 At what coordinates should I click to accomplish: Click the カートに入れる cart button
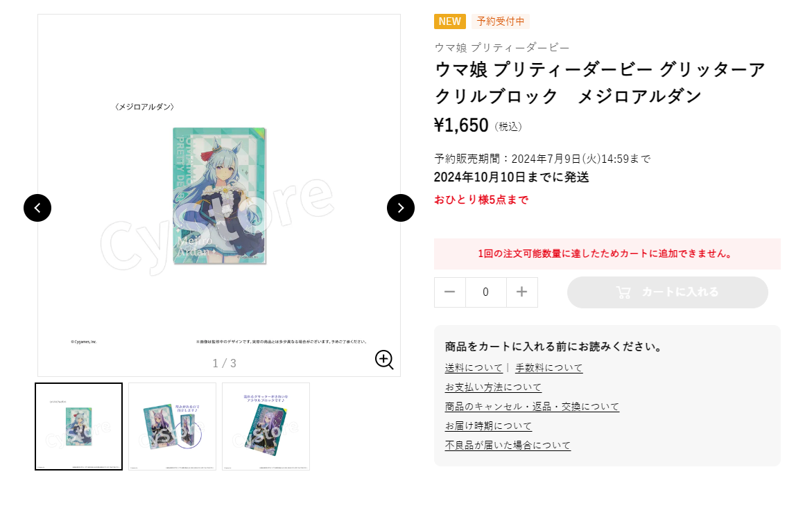(668, 292)
